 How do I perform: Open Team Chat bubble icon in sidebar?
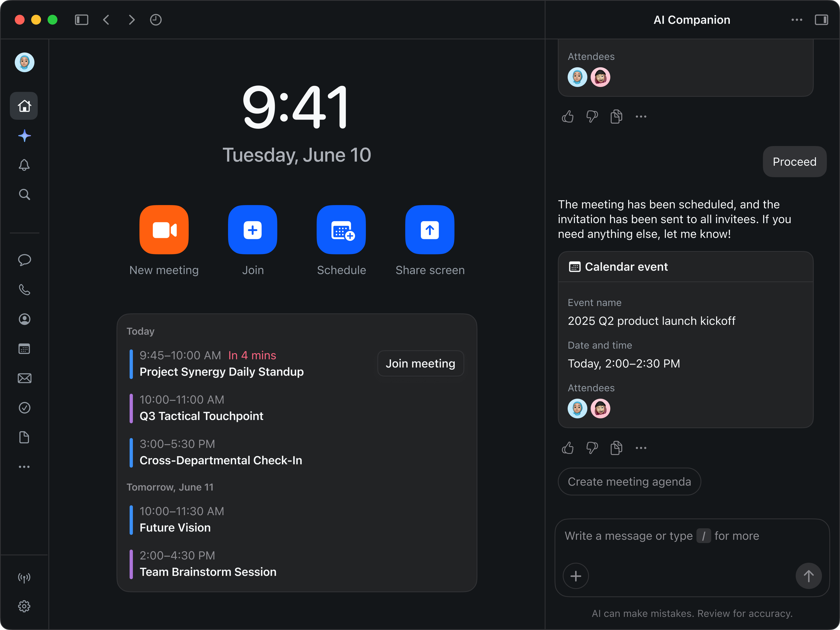pyautogui.click(x=24, y=260)
